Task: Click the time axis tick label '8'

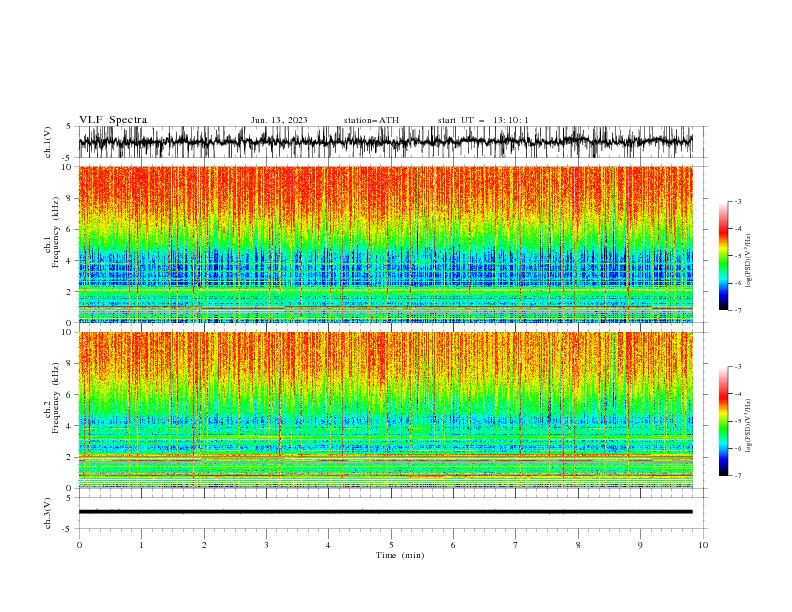Action: [578, 545]
